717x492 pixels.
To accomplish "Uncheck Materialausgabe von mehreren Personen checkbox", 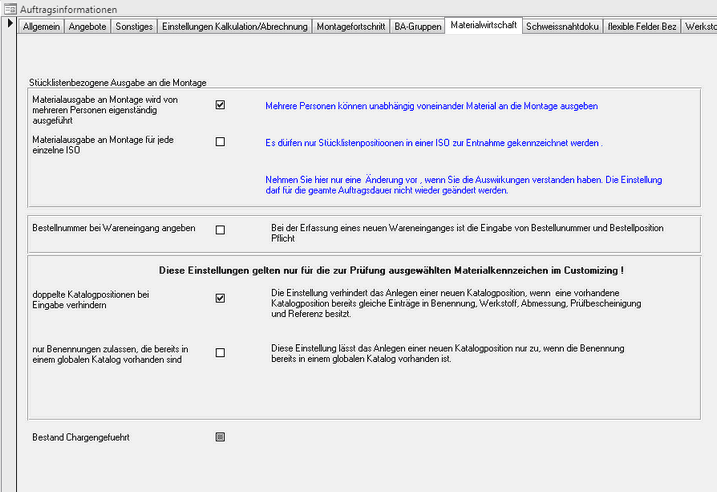I will pyautogui.click(x=220, y=104).
